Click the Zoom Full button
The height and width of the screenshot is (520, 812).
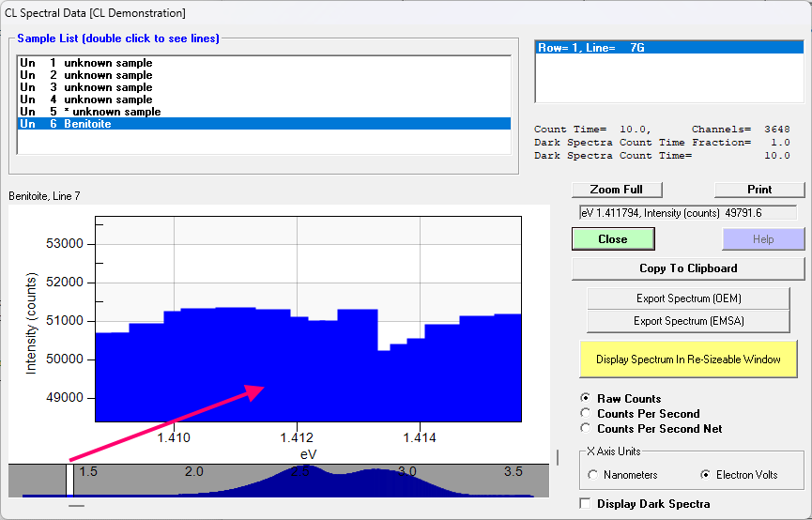click(616, 190)
